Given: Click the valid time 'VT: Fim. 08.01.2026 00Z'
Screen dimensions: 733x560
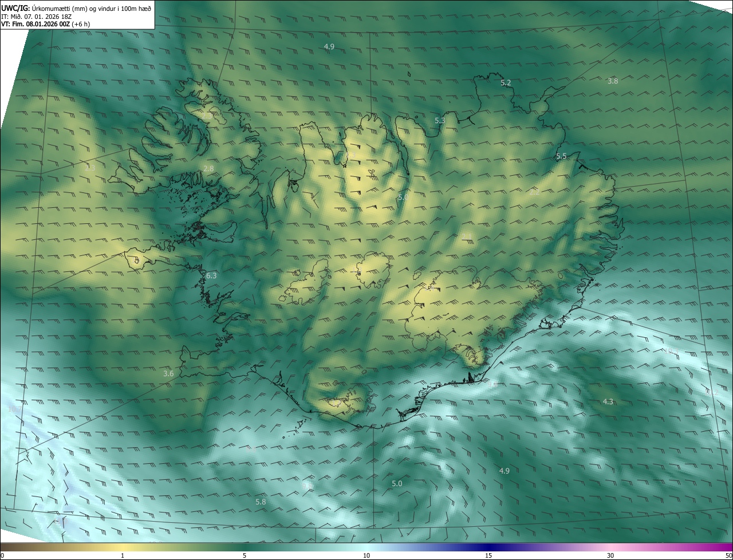Looking at the screenshot, I should [x=36, y=24].
